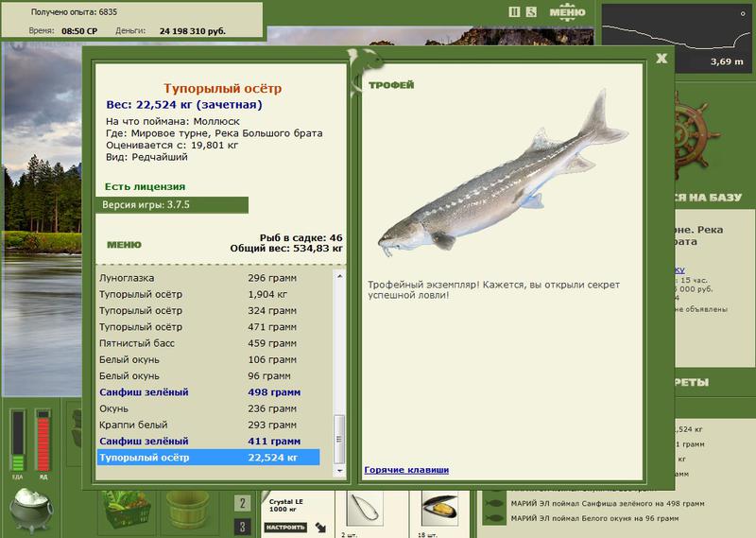Switch to tackle slot 3
The height and width of the screenshot is (538, 756).
[x=243, y=527]
